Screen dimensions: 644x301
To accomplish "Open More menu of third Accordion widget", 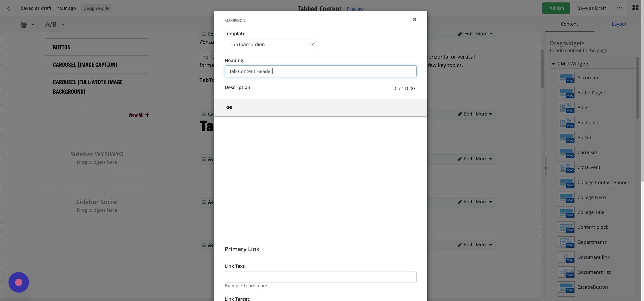I will pyautogui.click(x=484, y=245).
